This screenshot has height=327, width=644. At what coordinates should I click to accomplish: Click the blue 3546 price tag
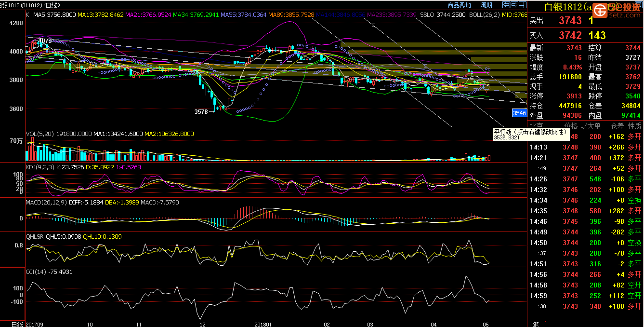pos(519,113)
